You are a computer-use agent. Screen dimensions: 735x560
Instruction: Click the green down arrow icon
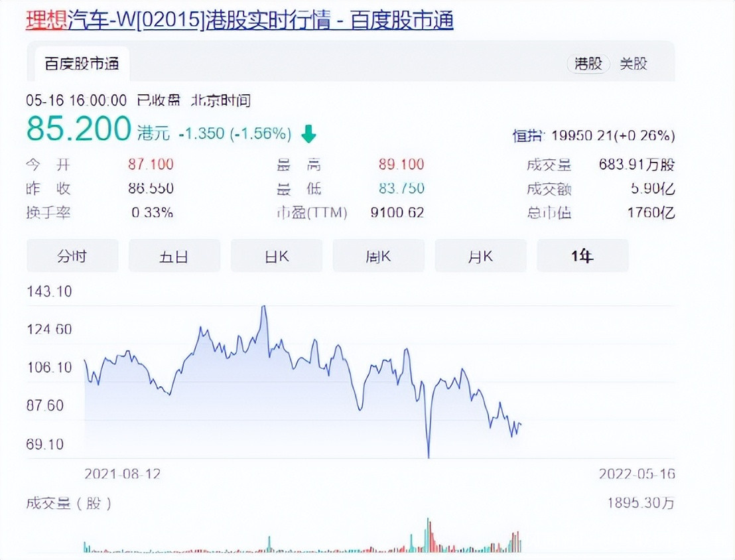pos(308,134)
